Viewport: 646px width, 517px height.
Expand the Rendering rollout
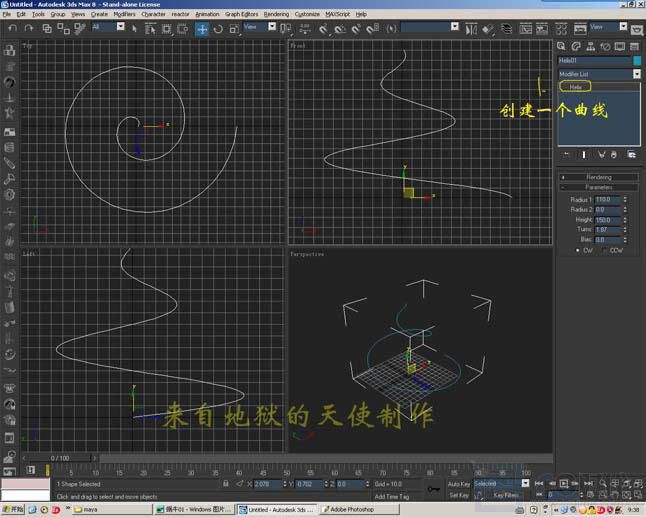click(x=599, y=177)
